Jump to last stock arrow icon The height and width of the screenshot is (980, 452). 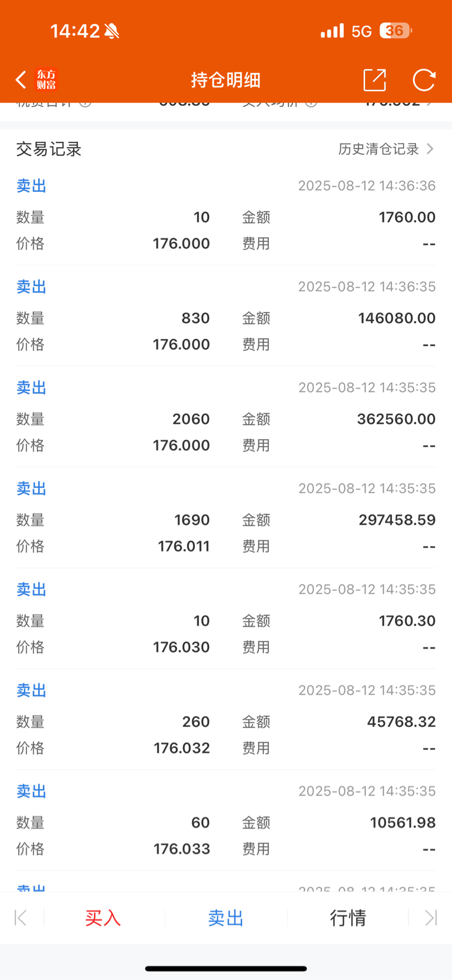(431, 917)
